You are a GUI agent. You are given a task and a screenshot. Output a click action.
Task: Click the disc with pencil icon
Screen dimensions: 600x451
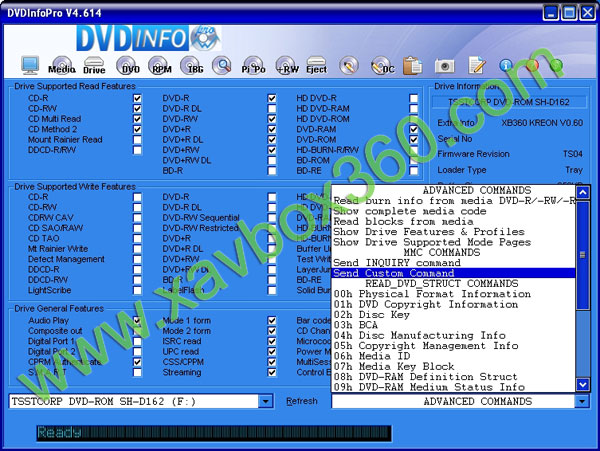pos(349,65)
